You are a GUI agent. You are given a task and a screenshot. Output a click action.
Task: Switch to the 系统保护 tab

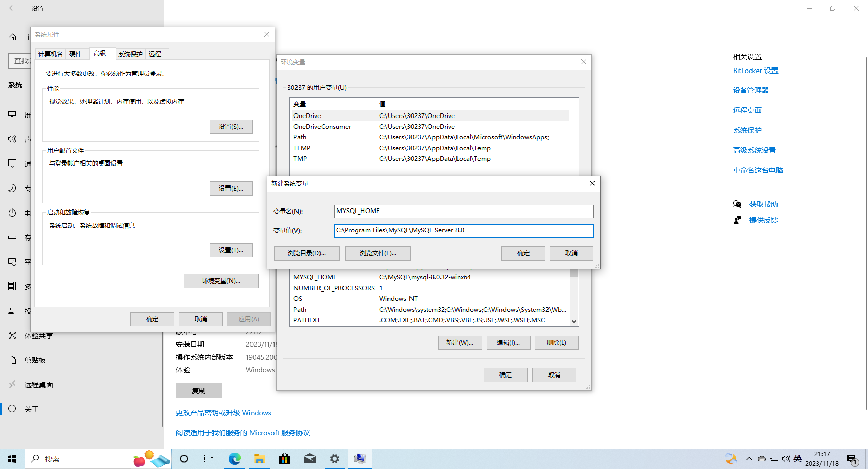[130, 54]
